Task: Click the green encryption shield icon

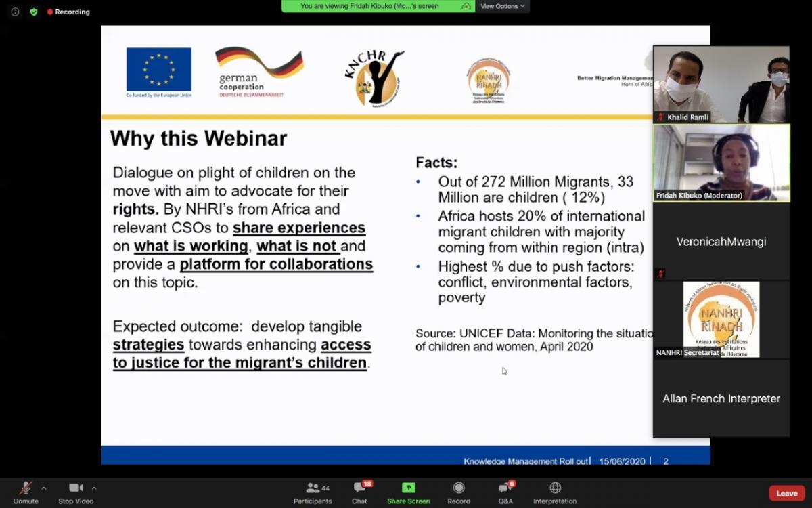Action: pos(33,12)
